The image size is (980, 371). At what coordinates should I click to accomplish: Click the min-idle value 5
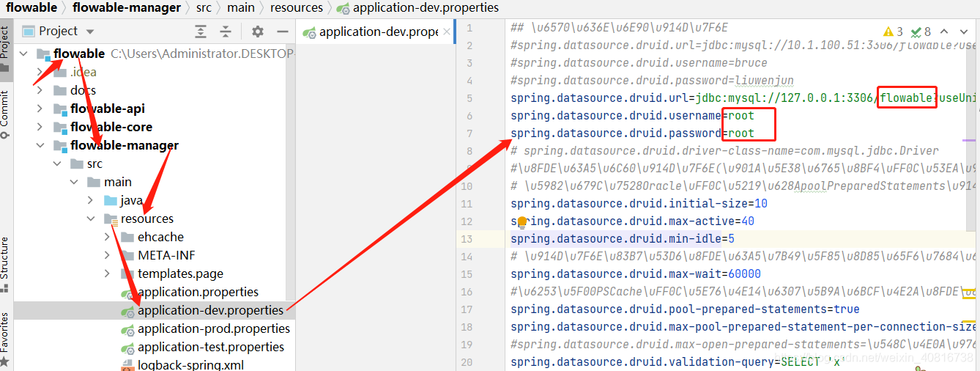pos(731,239)
